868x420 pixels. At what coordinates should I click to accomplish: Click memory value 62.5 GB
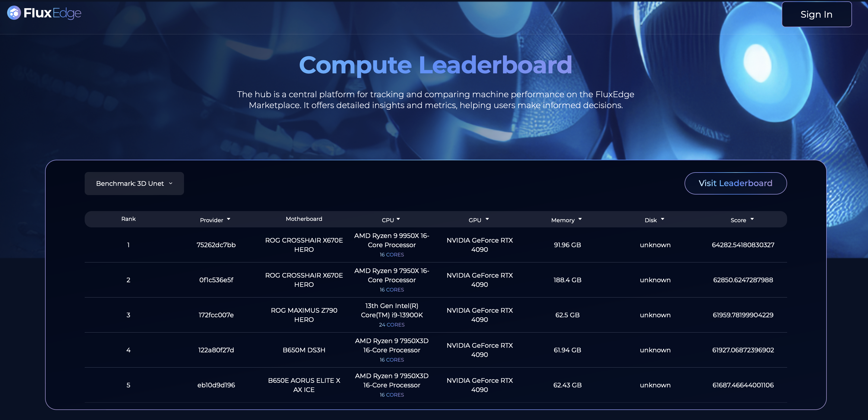click(568, 315)
